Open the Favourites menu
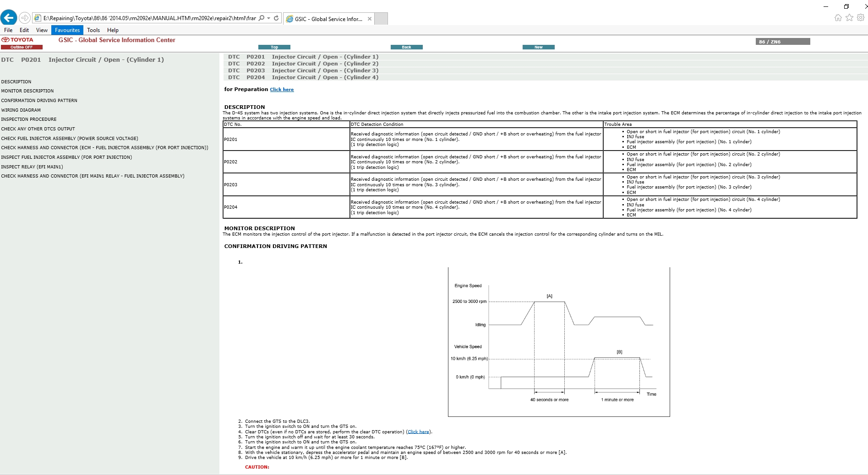The height and width of the screenshot is (475, 868). click(x=67, y=30)
